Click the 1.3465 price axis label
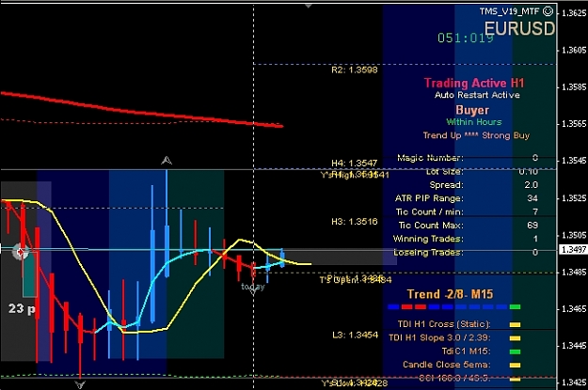Viewport: 588px width, 390px height. (574, 309)
